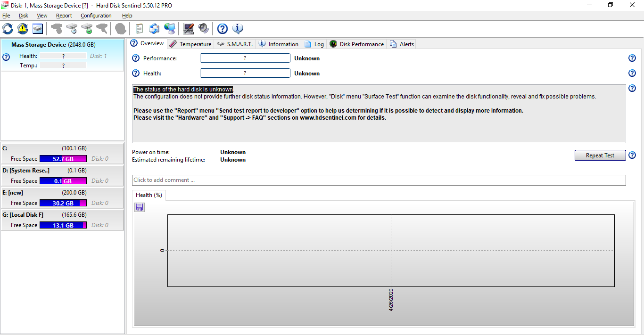Switch to the S.M.A.R.T. tab
This screenshot has height=335, width=644.
[235, 44]
